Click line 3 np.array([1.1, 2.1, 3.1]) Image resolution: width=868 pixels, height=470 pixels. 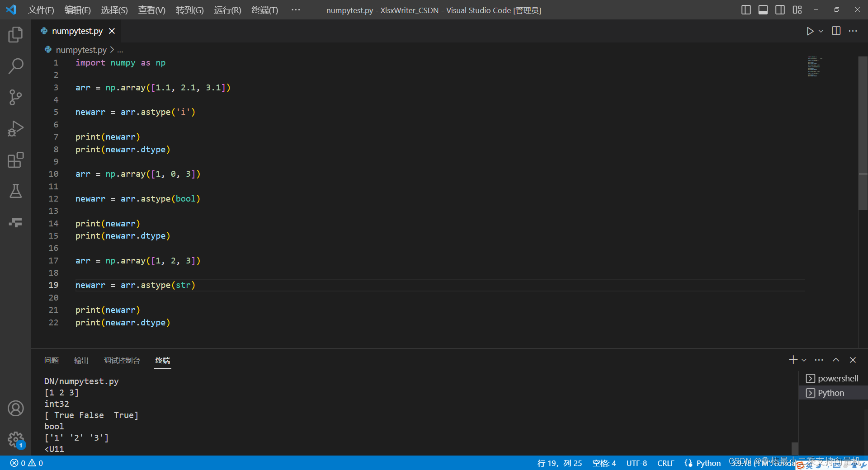pos(168,88)
